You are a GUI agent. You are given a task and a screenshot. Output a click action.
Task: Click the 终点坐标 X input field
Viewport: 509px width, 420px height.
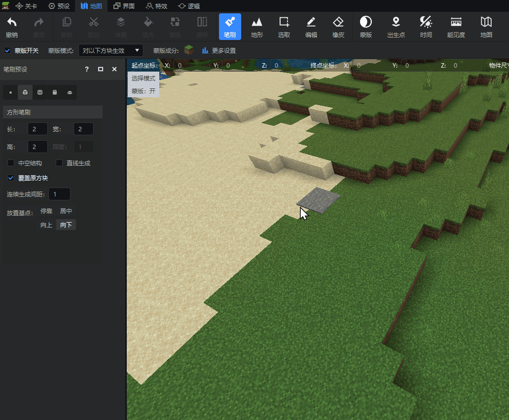tap(371, 66)
